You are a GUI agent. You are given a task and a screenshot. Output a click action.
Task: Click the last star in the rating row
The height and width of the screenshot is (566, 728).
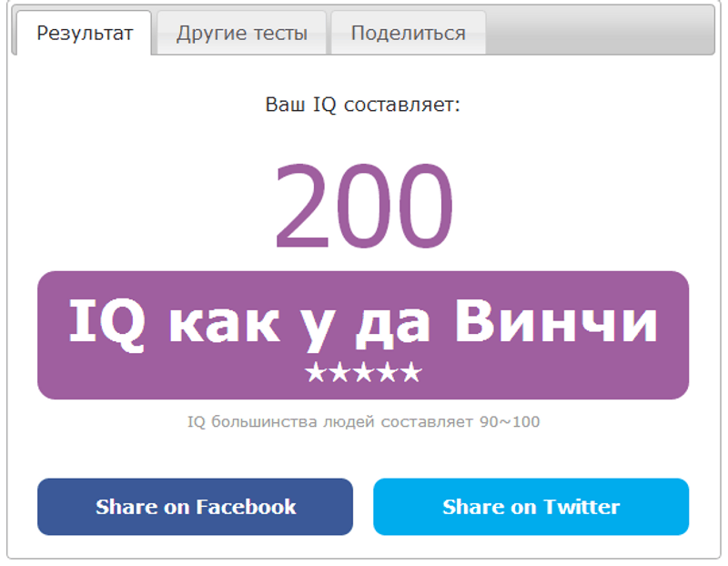click(x=411, y=372)
